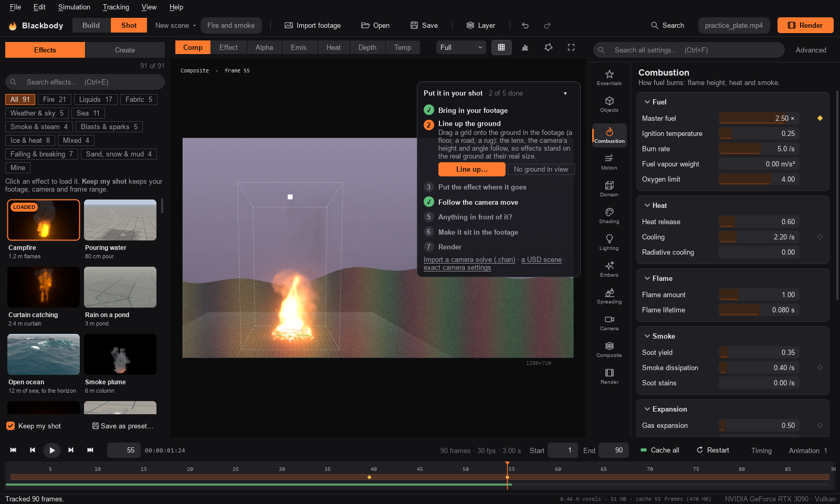Open the Composite settings section
The width and height of the screenshot is (840, 504).
(x=609, y=350)
